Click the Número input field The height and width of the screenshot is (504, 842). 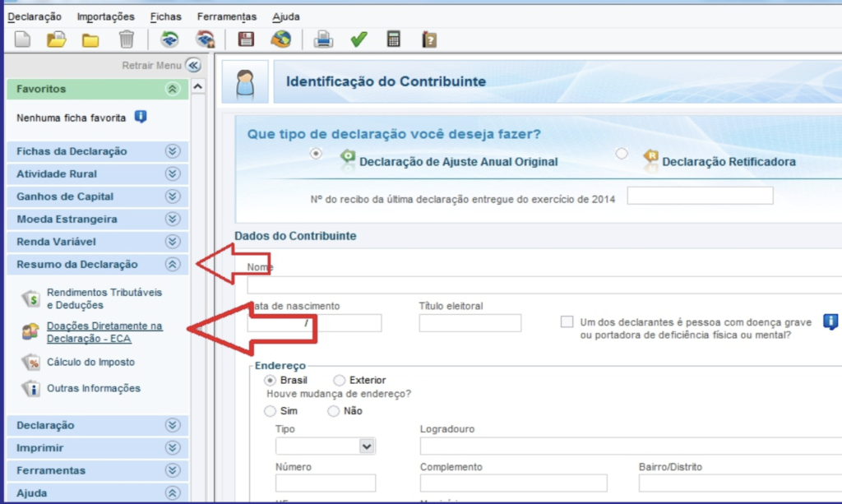click(326, 483)
